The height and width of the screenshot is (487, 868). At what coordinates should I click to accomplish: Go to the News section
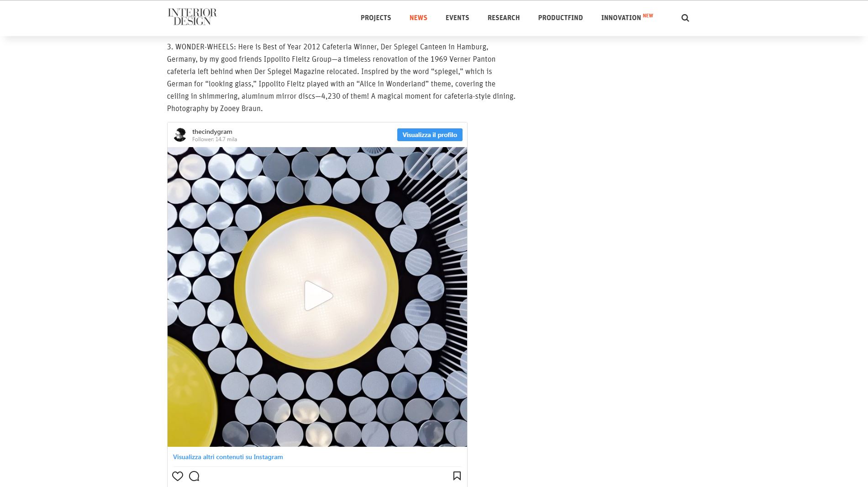(418, 18)
